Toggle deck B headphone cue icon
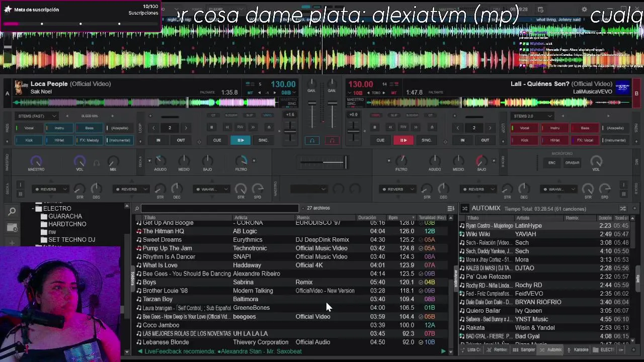 tap(332, 140)
